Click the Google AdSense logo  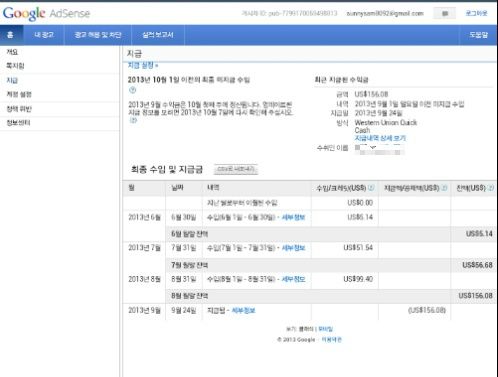(x=46, y=13)
